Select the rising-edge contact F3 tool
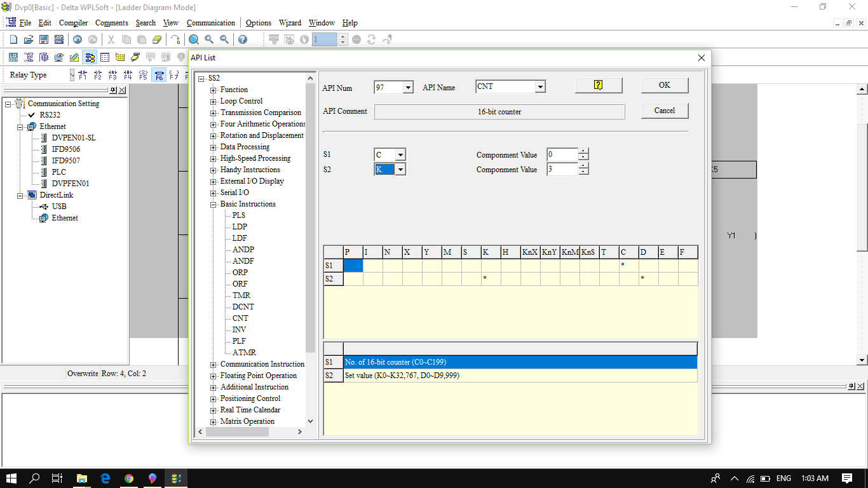The width and height of the screenshot is (868, 488). point(112,74)
